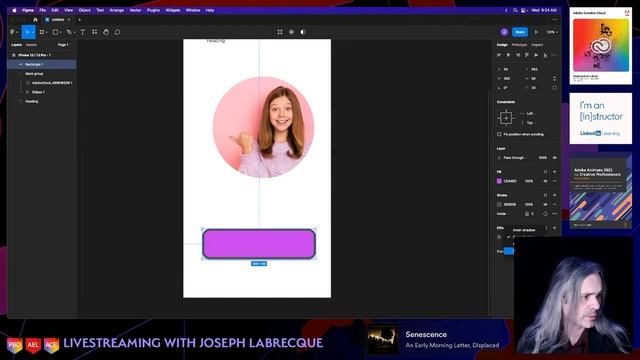Click the independent corners icon
640x360 pixels.
(554, 88)
